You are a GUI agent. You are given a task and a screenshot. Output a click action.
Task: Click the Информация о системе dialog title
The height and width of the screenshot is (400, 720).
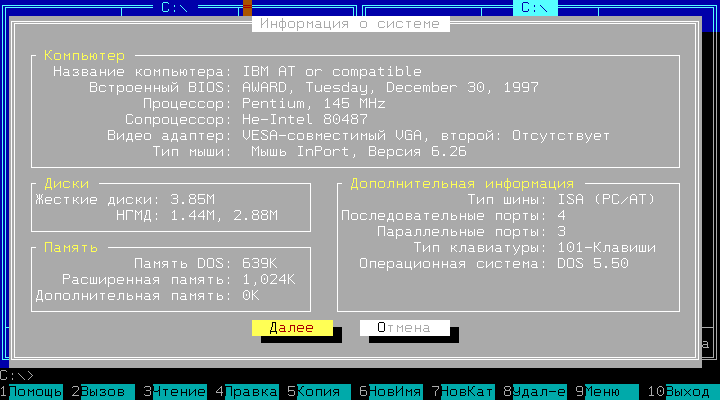pos(359,23)
